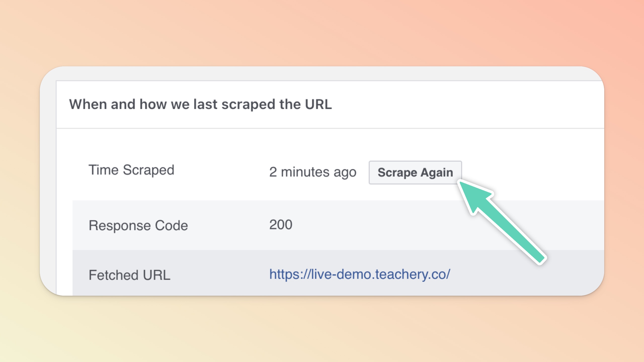Click the word 'minutes' in the scraped time
This screenshot has height=362, width=644.
coord(305,172)
